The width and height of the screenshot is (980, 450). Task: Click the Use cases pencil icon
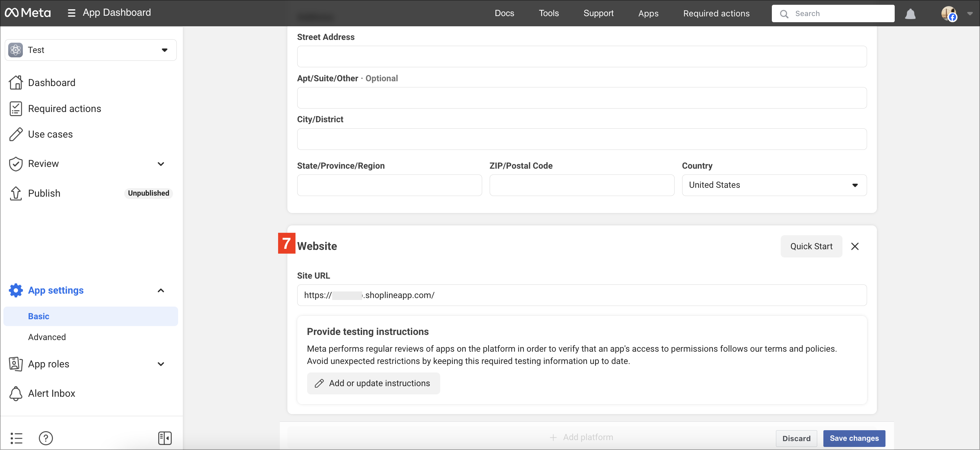point(16,135)
